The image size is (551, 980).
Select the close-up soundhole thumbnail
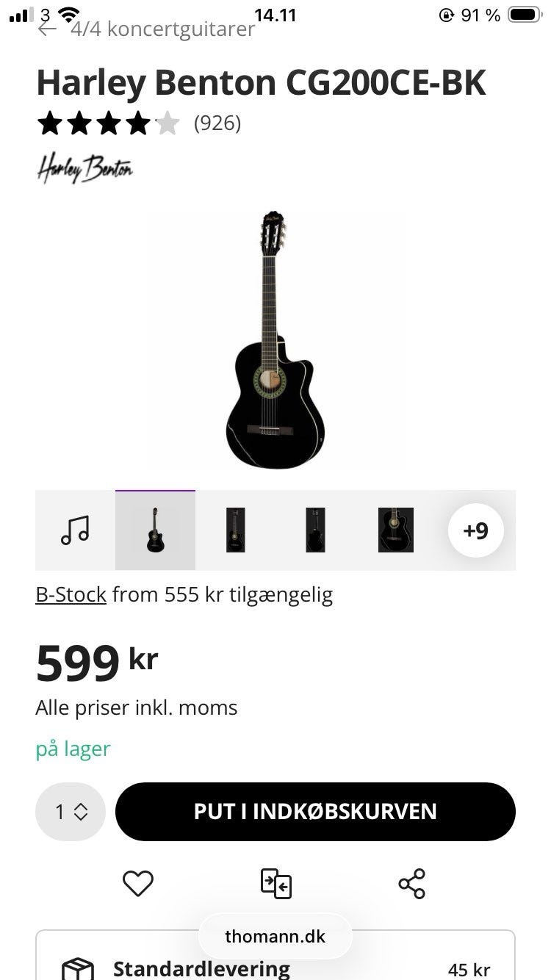click(x=395, y=530)
